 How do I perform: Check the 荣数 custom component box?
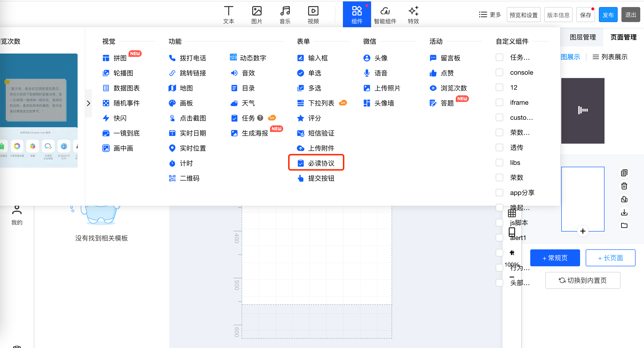(x=499, y=177)
